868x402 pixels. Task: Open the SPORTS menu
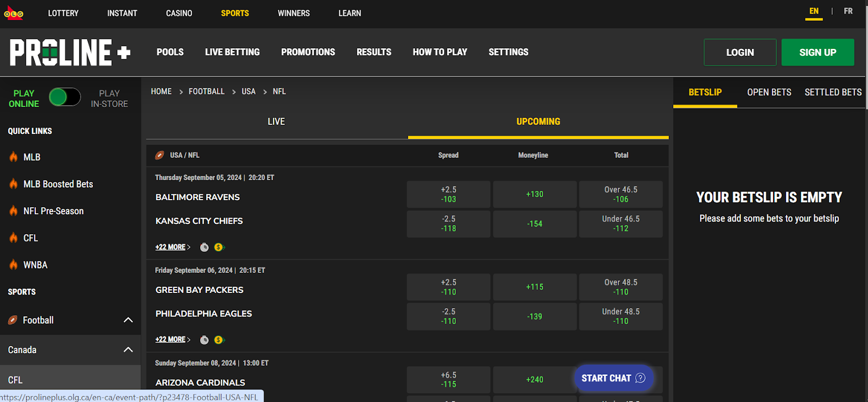click(235, 13)
